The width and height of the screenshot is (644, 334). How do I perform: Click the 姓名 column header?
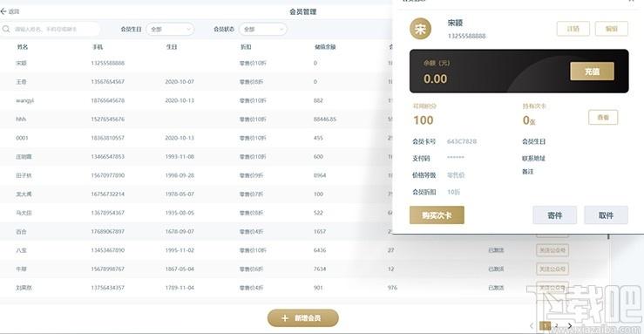(x=23, y=47)
